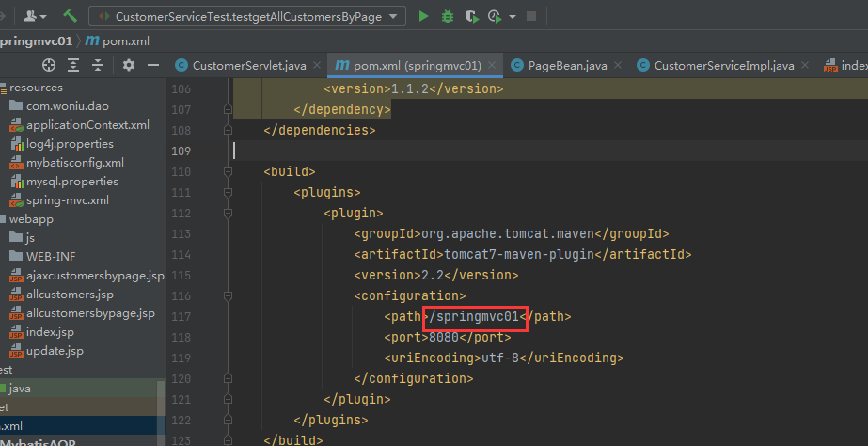Close the CustomerServlet.java tab
The image size is (868, 446).
click(317, 65)
